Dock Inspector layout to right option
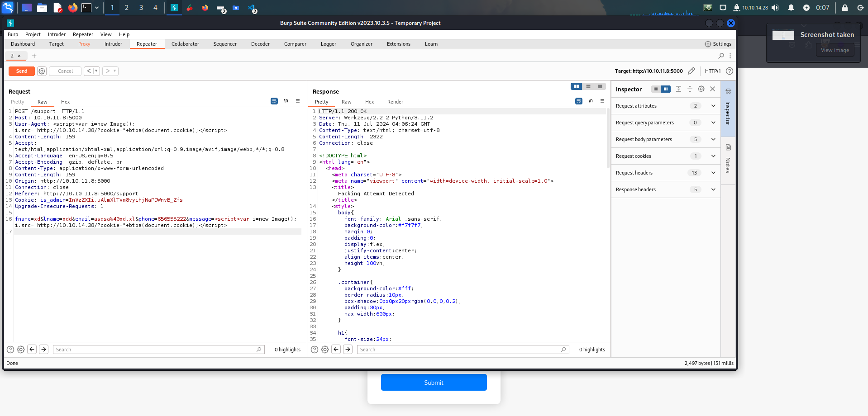The height and width of the screenshot is (416, 868). point(666,89)
